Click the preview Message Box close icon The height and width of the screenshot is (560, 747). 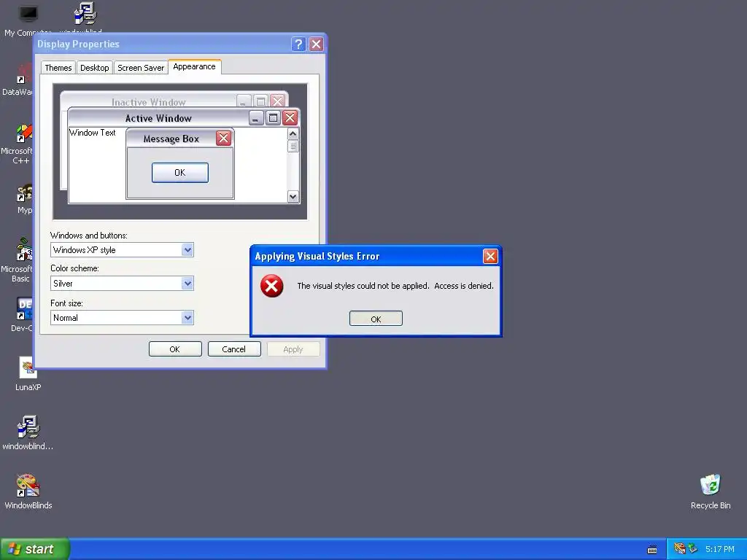tap(223, 138)
